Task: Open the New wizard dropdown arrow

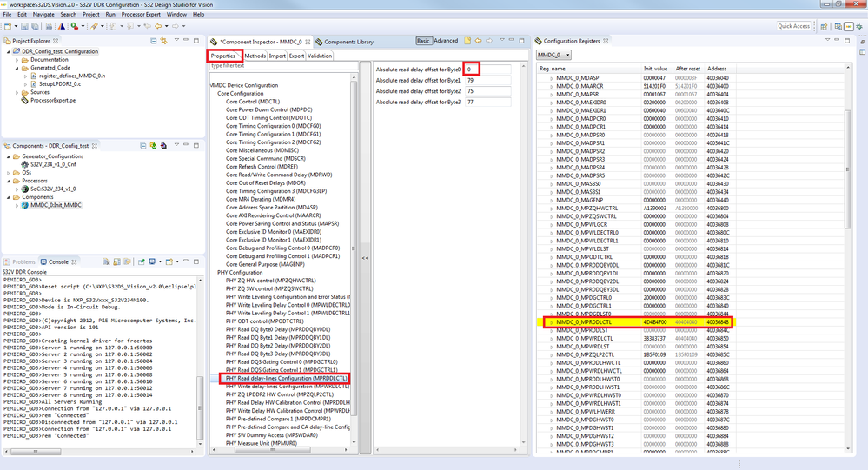Action: (x=16, y=26)
